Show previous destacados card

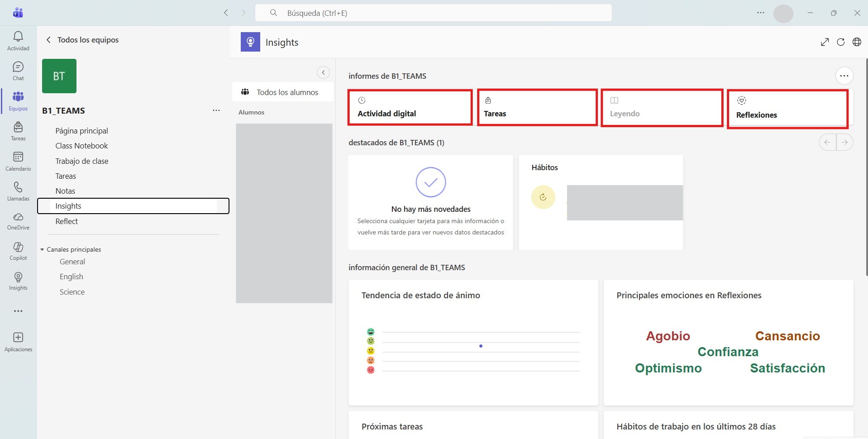(x=828, y=142)
